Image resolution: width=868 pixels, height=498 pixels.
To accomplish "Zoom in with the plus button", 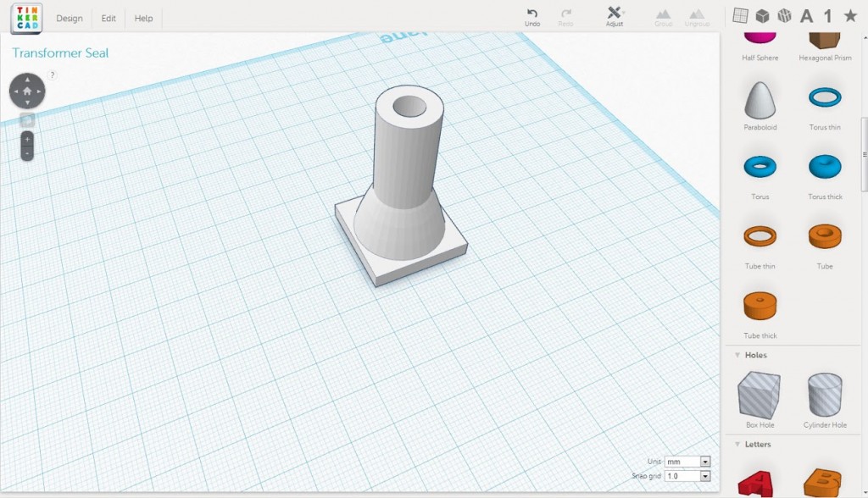I will (27, 138).
